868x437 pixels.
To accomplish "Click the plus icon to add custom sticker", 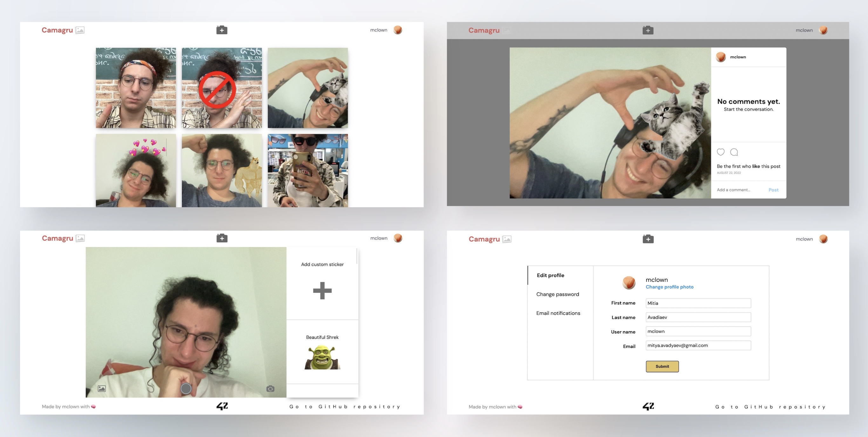I will point(322,290).
